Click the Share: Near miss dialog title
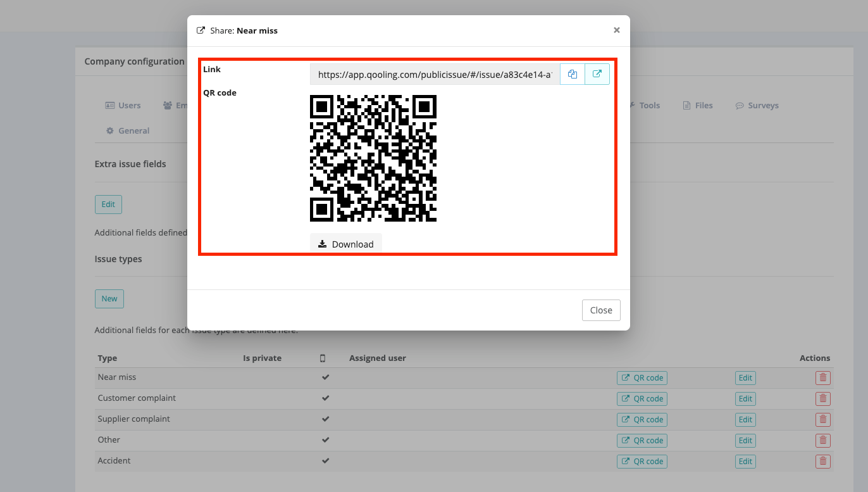Screen dimensions: 868x492 coord(244,30)
